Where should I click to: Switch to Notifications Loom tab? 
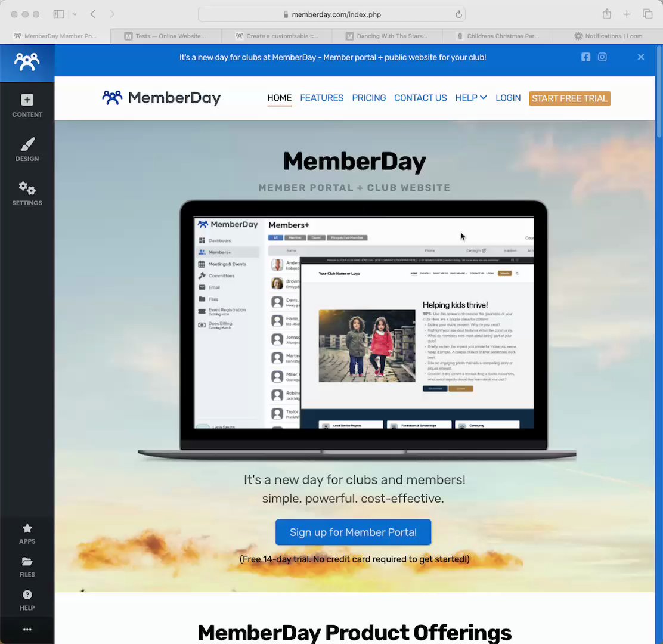[x=608, y=36]
